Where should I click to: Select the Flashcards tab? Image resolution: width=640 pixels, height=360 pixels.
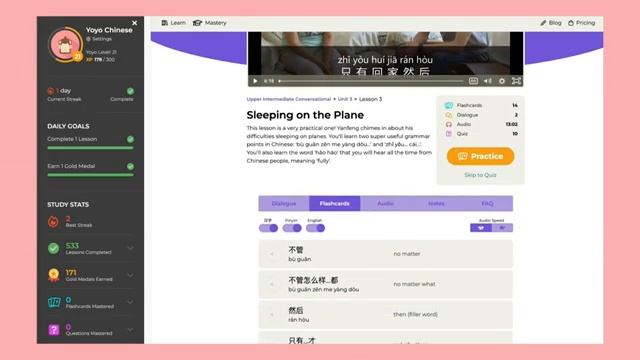click(x=334, y=203)
